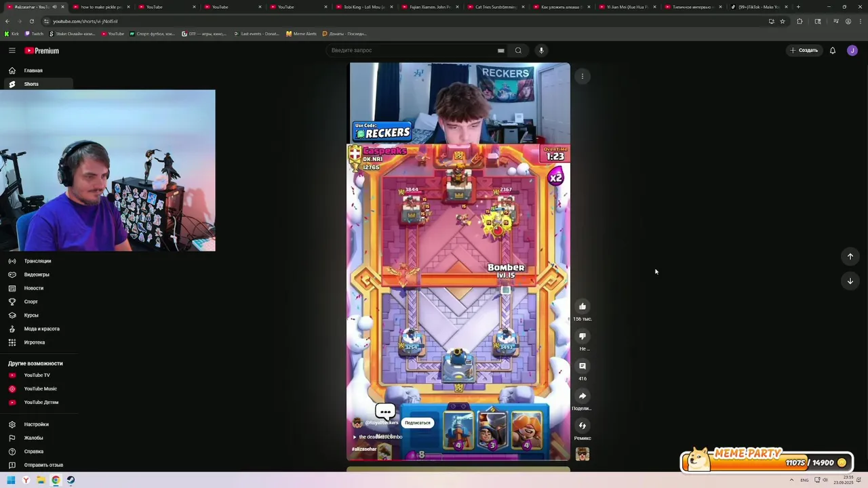The image size is (868, 488).
Task: Open Трансляции section
Action: [x=37, y=261]
